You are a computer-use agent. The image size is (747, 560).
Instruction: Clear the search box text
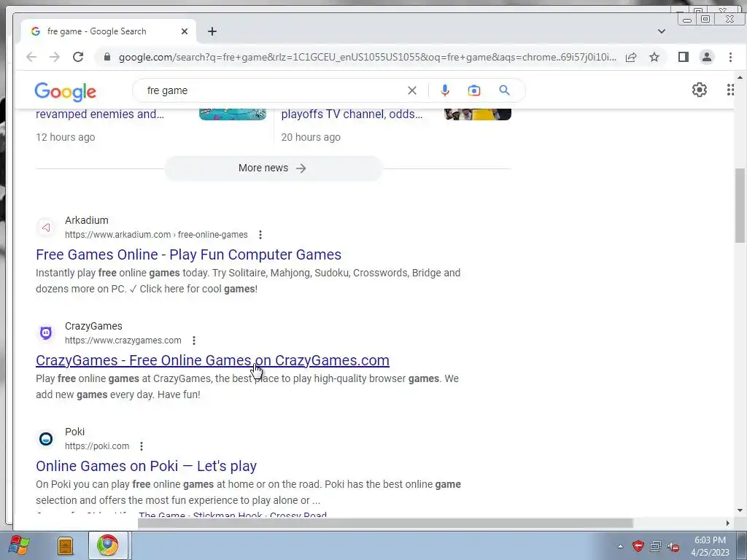tap(412, 90)
